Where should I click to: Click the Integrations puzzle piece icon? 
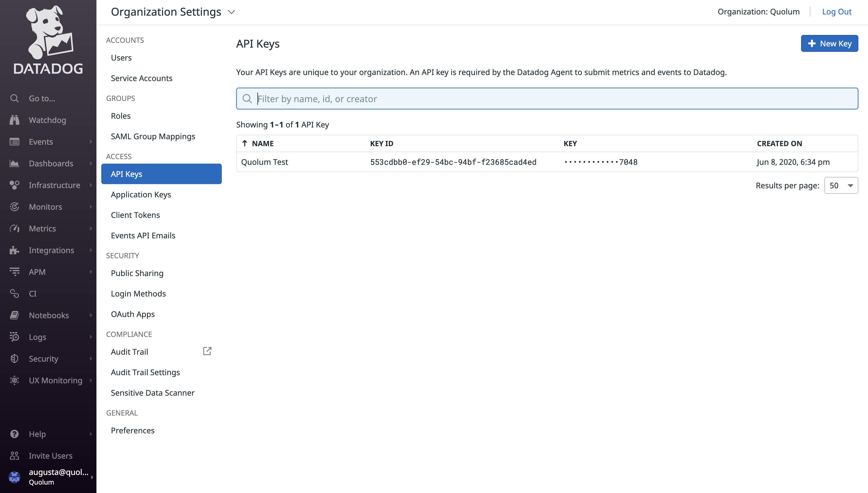click(14, 250)
